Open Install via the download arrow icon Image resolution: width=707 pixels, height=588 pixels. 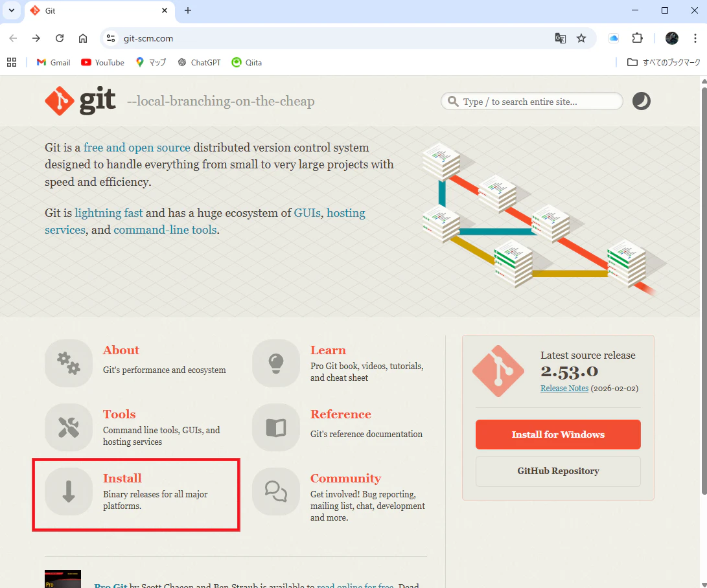pos(69,491)
